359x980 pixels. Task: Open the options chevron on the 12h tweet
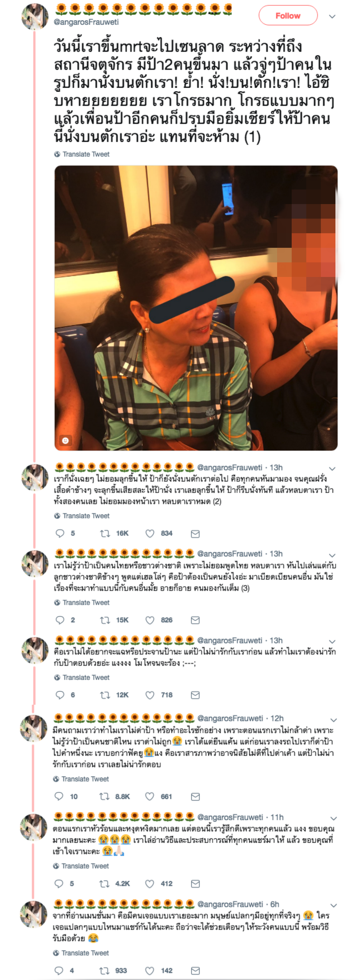[x=333, y=720]
